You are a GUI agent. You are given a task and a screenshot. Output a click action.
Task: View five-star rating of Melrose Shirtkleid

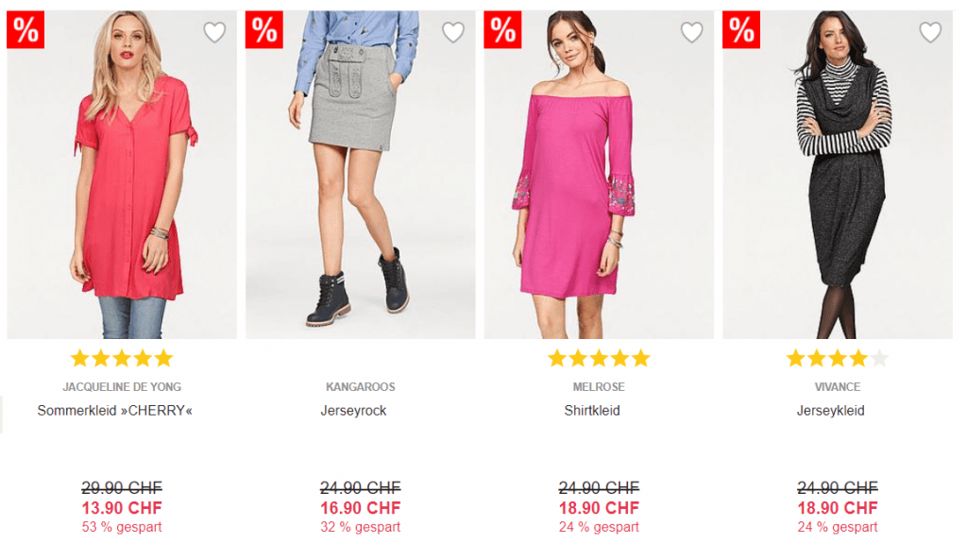pyautogui.click(x=599, y=358)
